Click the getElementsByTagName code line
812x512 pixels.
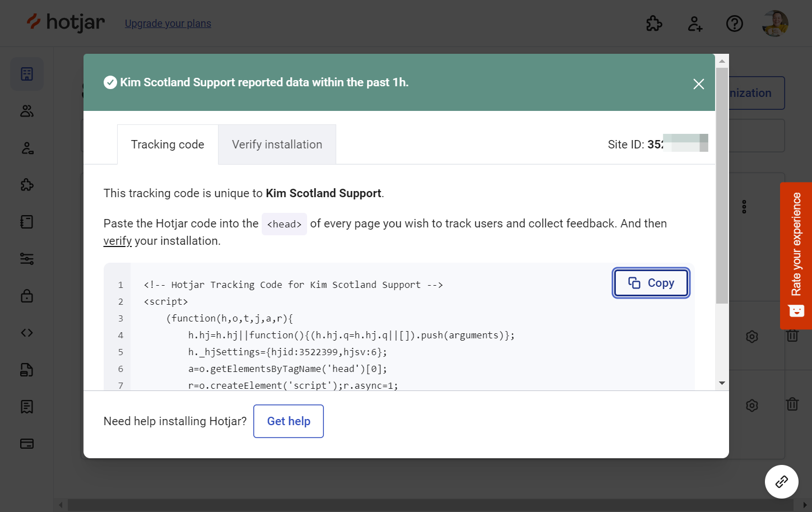287,369
